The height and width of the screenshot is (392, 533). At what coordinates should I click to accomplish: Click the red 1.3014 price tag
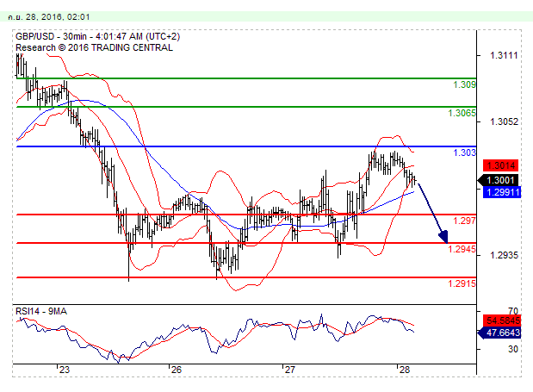click(x=501, y=165)
